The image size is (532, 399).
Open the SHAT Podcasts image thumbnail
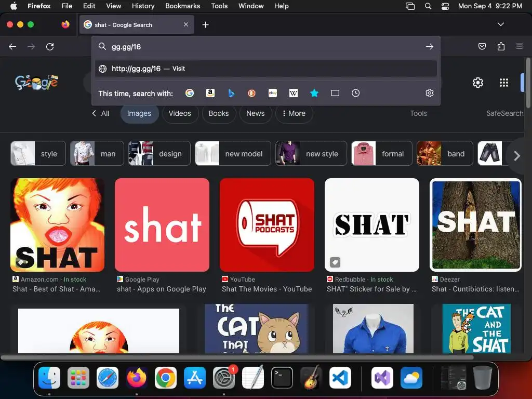coord(267,224)
